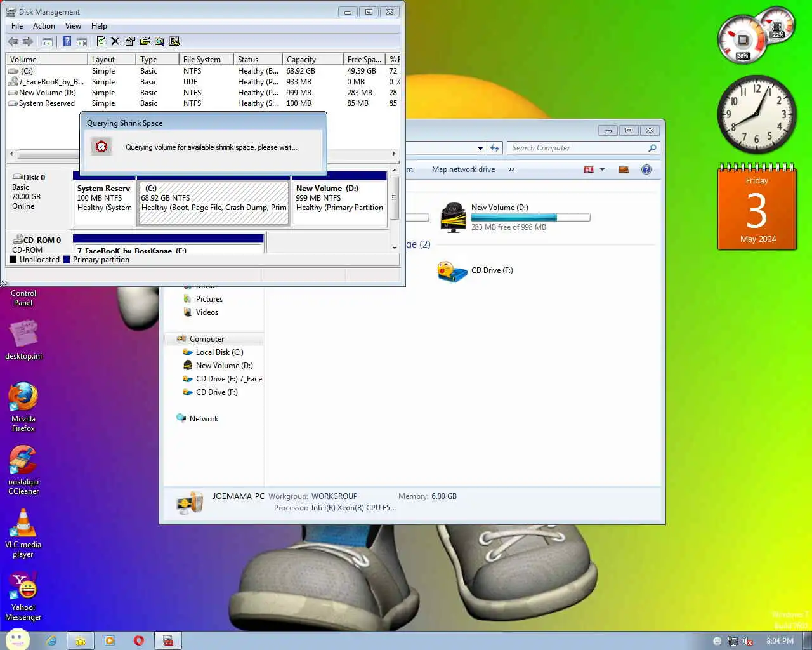
Task: Click the Settings checklist toolbar icon
Action: [x=174, y=41]
